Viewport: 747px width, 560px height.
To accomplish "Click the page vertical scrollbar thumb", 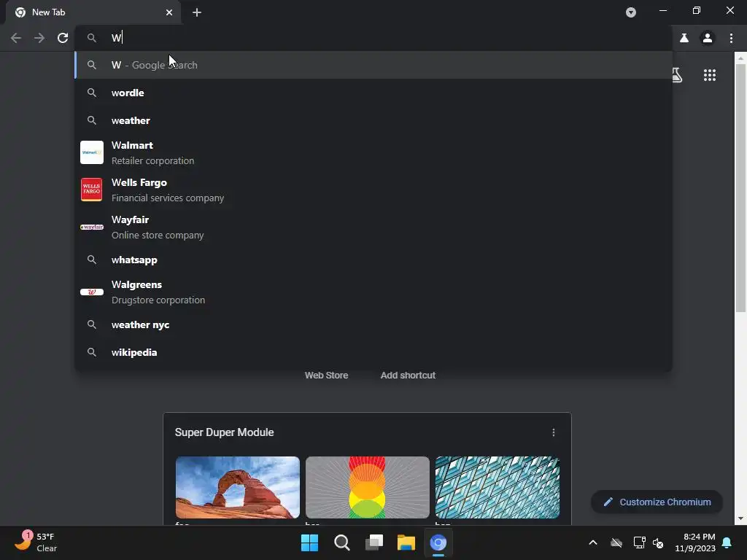I will (x=740, y=188).
